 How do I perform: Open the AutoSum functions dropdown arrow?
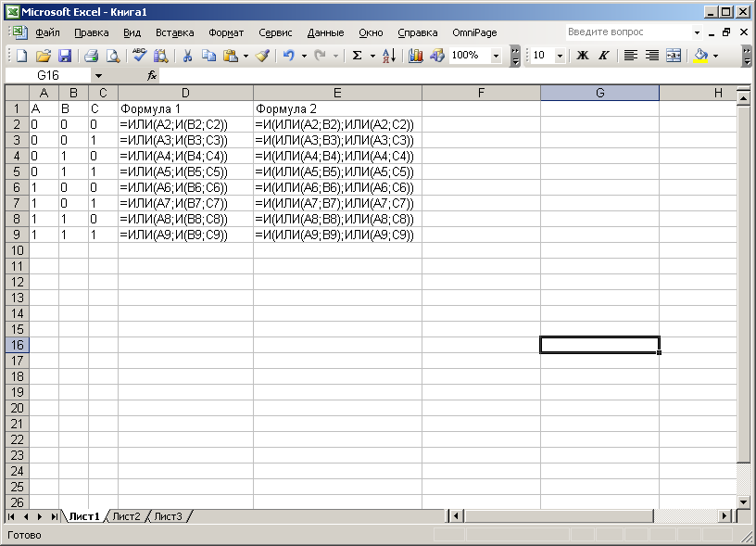coord(372,56)
